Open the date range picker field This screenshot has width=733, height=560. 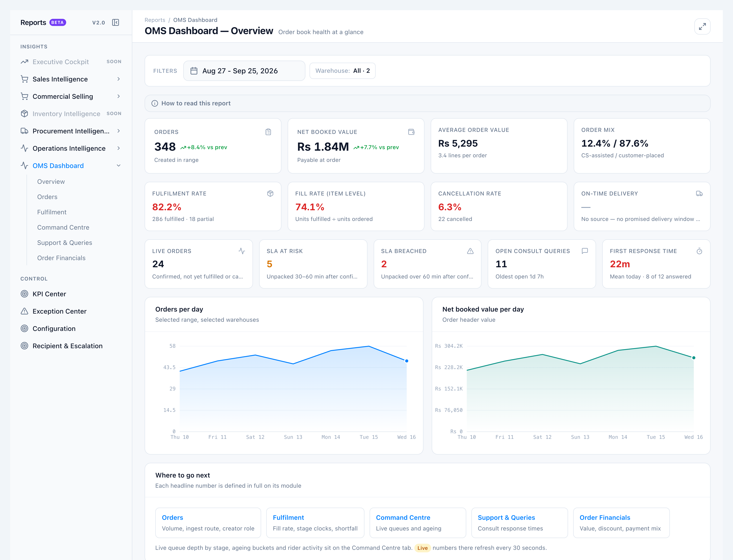(x=244, y=71)
